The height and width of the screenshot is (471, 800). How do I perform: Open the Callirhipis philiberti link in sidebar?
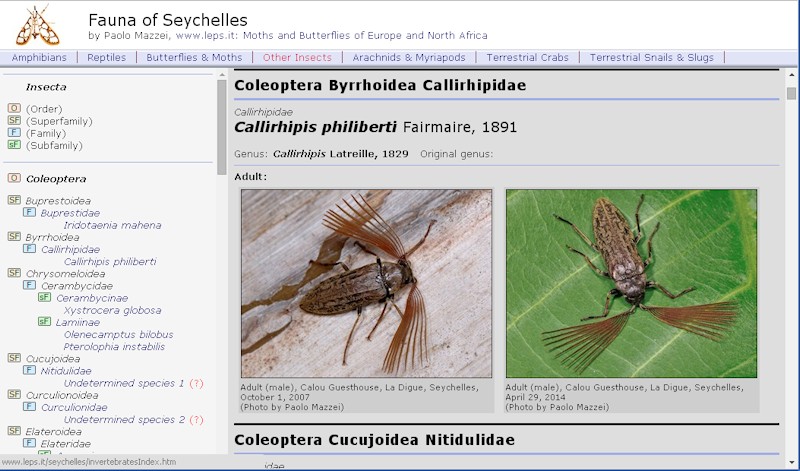(x=110, y=262)
